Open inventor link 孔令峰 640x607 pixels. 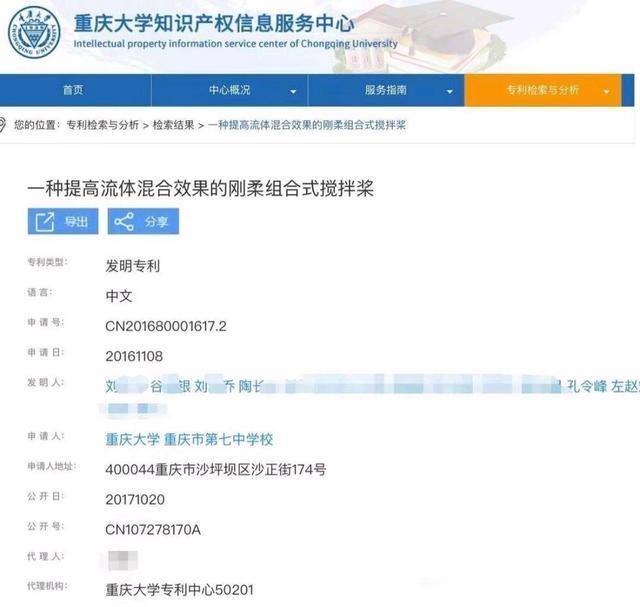587,386
